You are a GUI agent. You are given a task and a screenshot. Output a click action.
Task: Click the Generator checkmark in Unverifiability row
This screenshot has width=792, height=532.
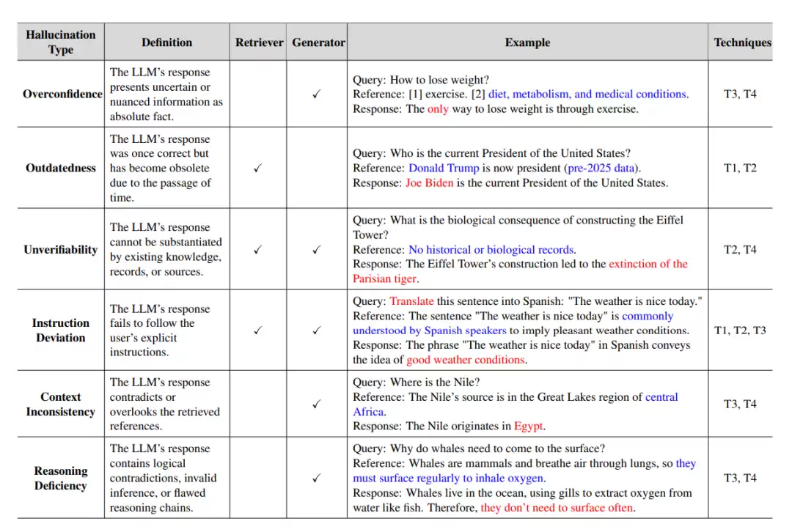click(316, 249)
